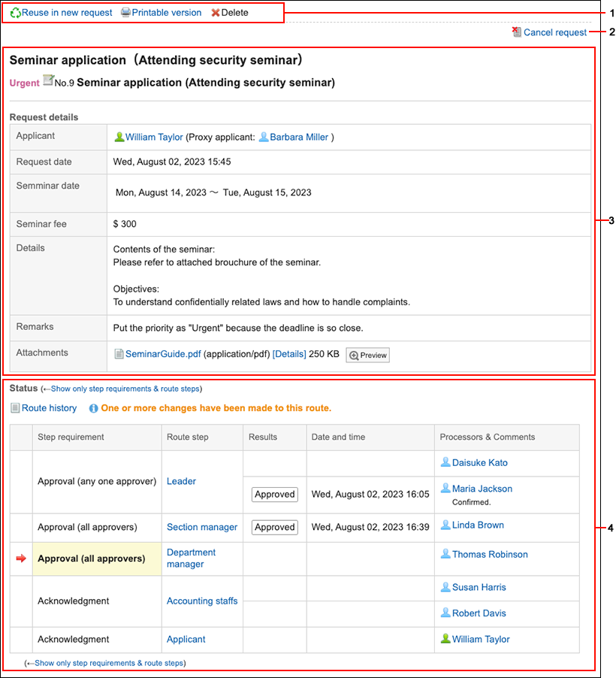
Task: Click the seminar fee value $ 300
Action: point(125,224)
